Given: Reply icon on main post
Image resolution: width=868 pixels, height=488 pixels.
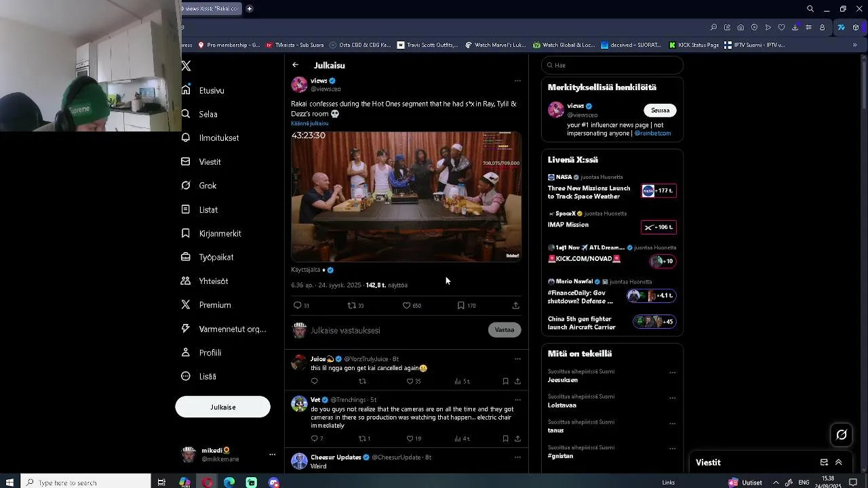Looking at the screenshot, I should [297, 306].
